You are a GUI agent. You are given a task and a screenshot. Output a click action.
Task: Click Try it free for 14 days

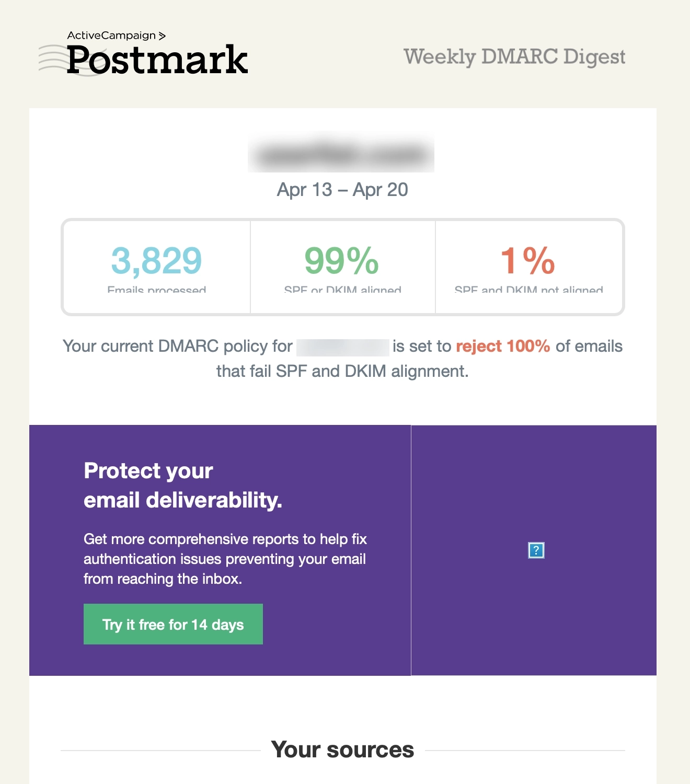point(173,624)
